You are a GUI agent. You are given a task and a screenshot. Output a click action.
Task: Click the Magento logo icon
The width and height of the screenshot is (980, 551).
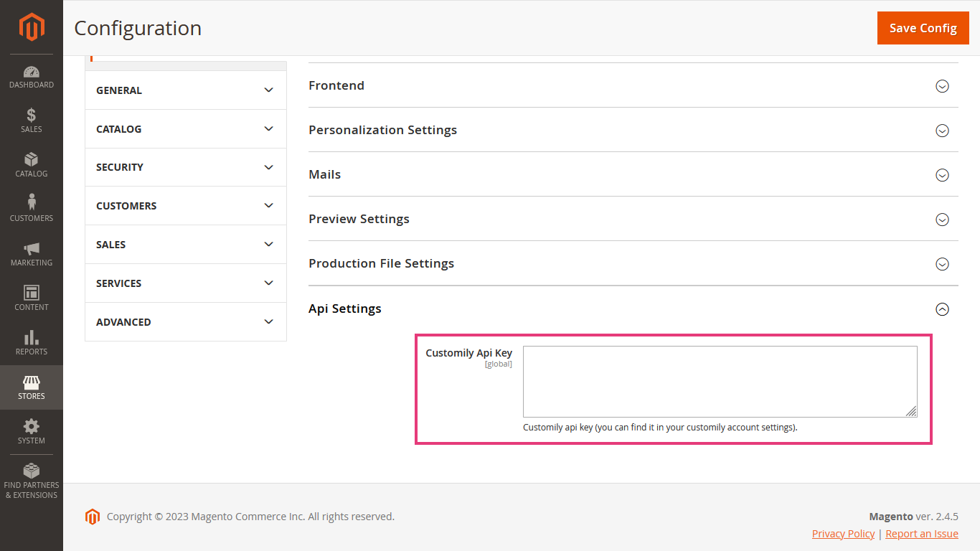[x=32, y=27]
